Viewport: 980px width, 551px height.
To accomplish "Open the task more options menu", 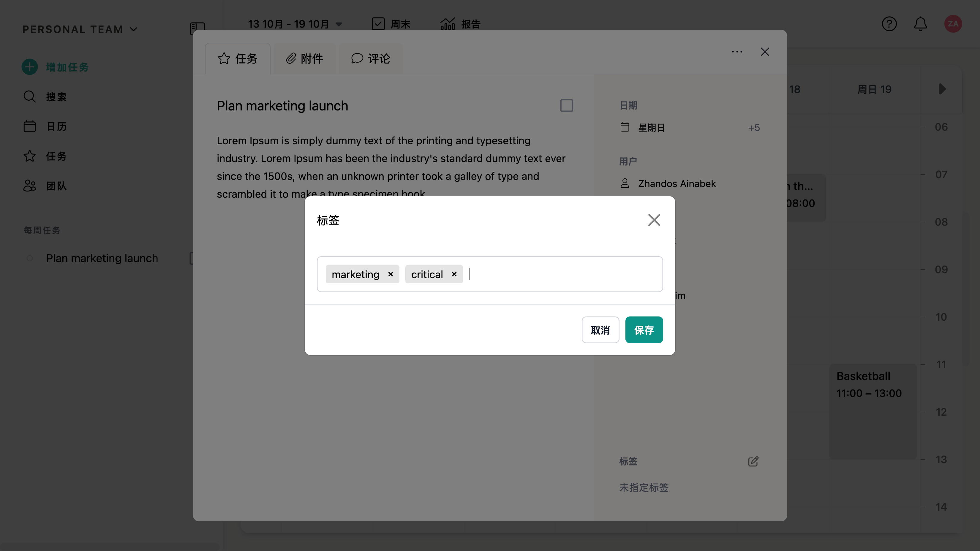I will pos(737,52).
